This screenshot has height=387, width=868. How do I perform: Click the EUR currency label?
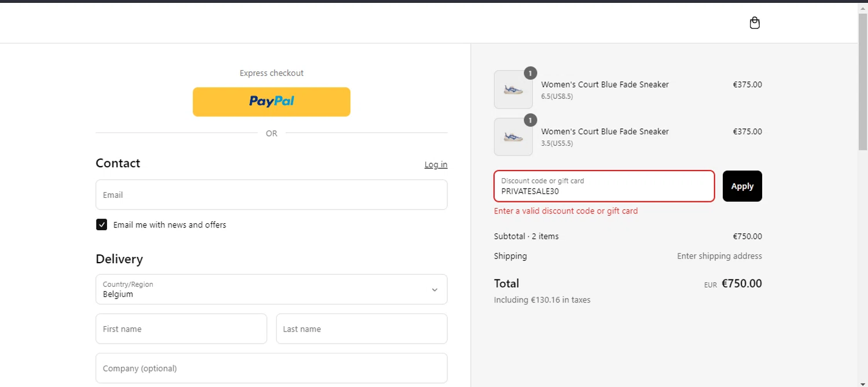[x=710, y=285]
